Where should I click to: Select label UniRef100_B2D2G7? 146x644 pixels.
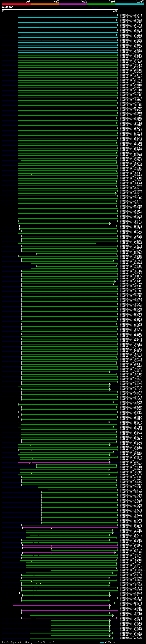131,82
